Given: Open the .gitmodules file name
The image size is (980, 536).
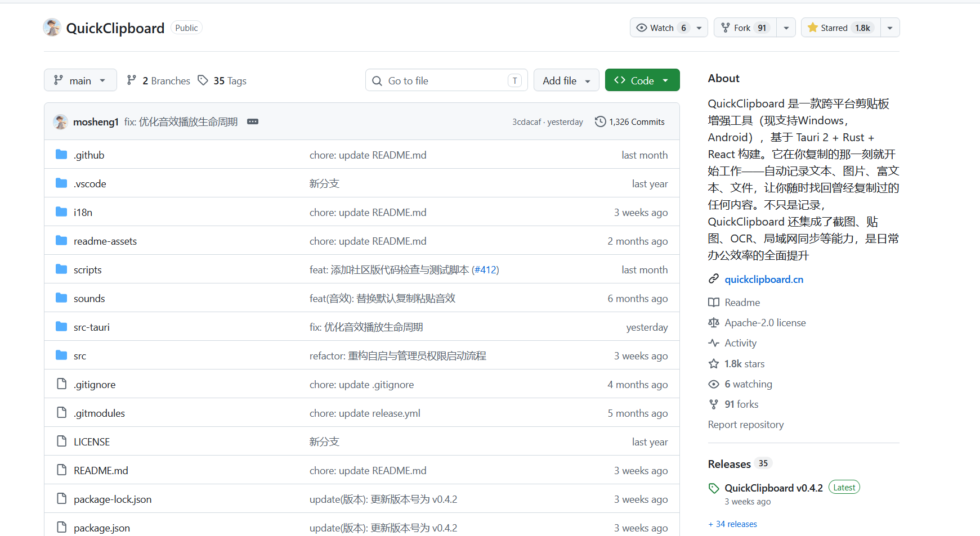Looking at the screenshot, I should pyautogui.click(x=99, y=413).
